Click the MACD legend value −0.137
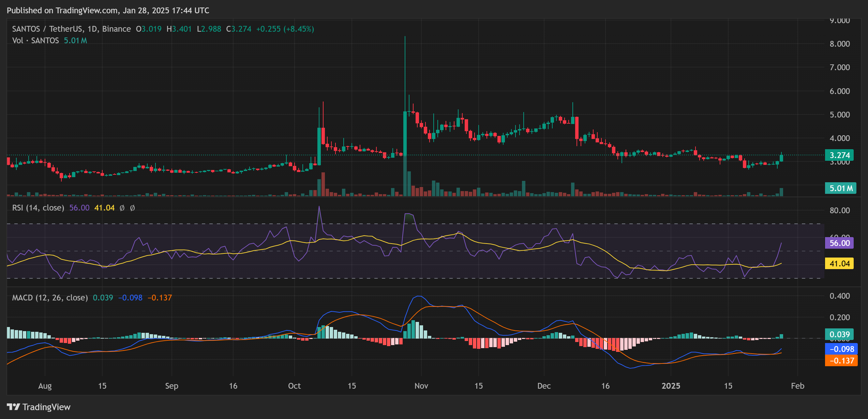Screen dimensions: 868x419 [x=160, y=298]
